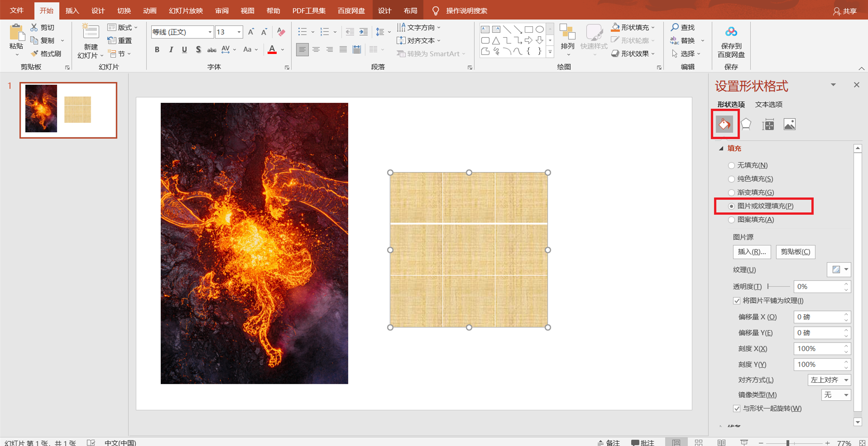The width and height of the screenshot is (868, 446).
Task: Open the Picture tab icon in format pane
Action: coord(790,125)
